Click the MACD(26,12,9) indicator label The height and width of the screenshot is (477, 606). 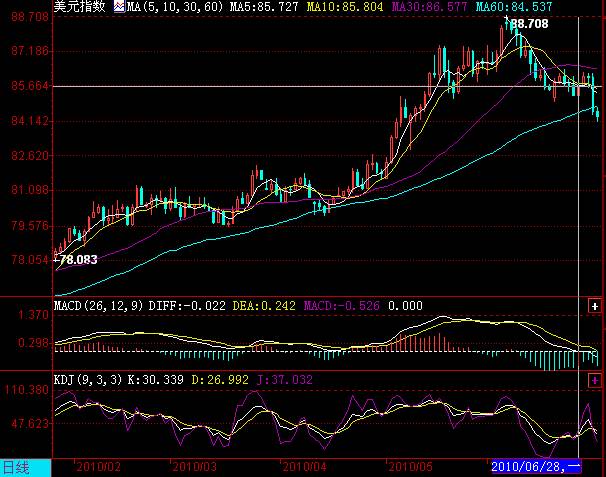[x=99, y=306]
